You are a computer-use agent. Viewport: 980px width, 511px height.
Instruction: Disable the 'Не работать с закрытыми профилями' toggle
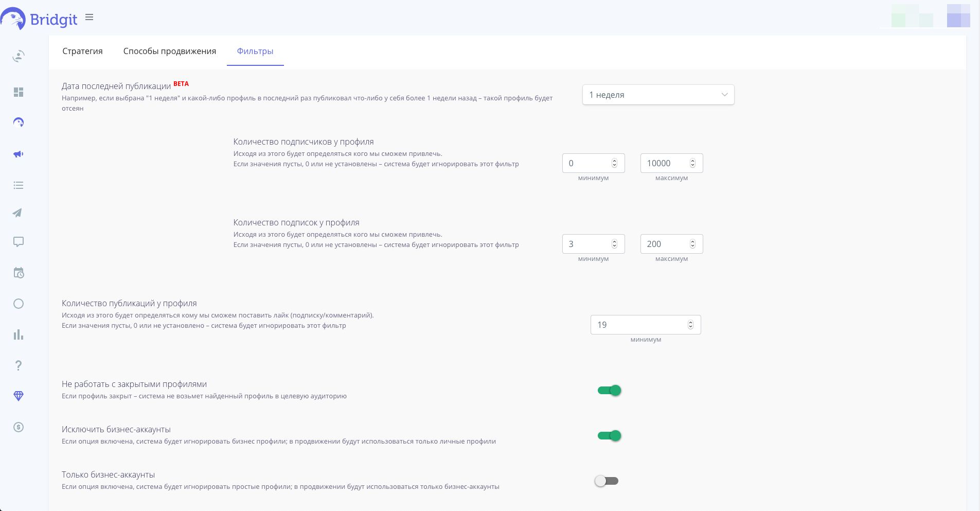(609, 391)
